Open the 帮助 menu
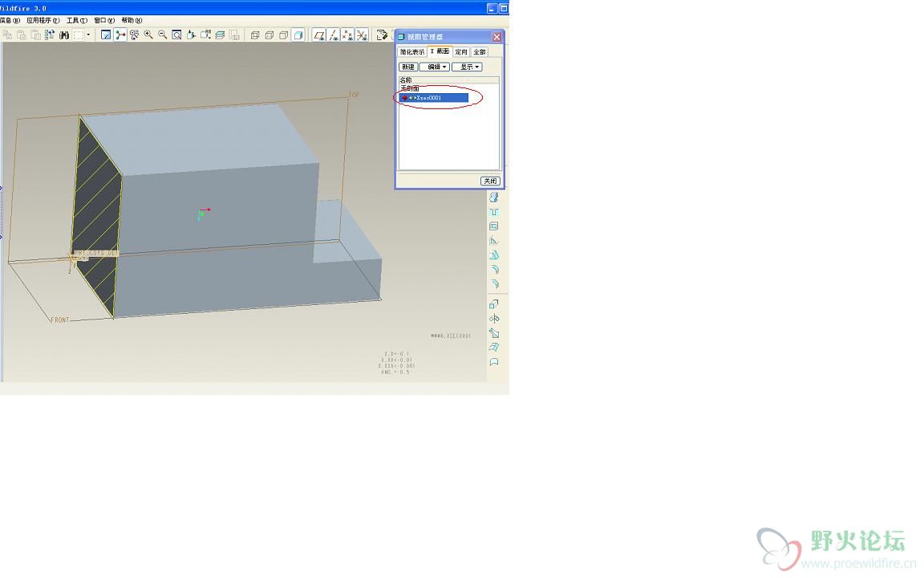 (x=132, y=21)
